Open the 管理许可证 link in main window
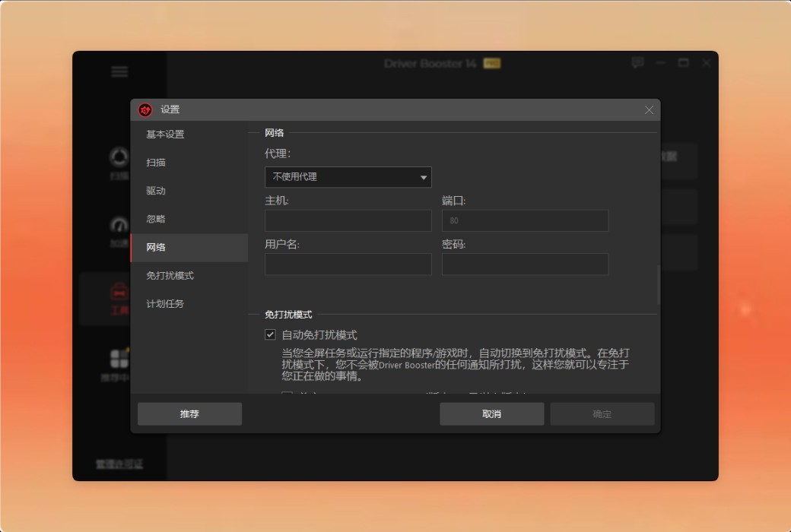 [119, 464]
